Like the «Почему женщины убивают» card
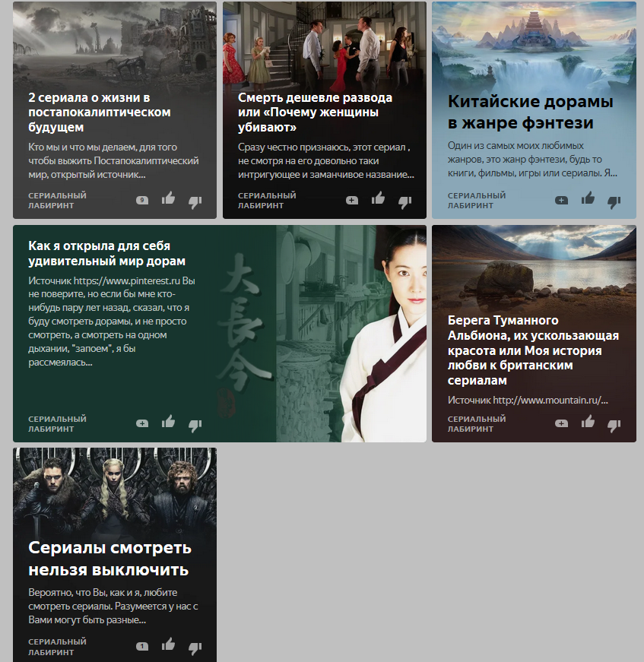Image resolution: width=644 pixels, height=662 pixels. click(x=378, y=198)
